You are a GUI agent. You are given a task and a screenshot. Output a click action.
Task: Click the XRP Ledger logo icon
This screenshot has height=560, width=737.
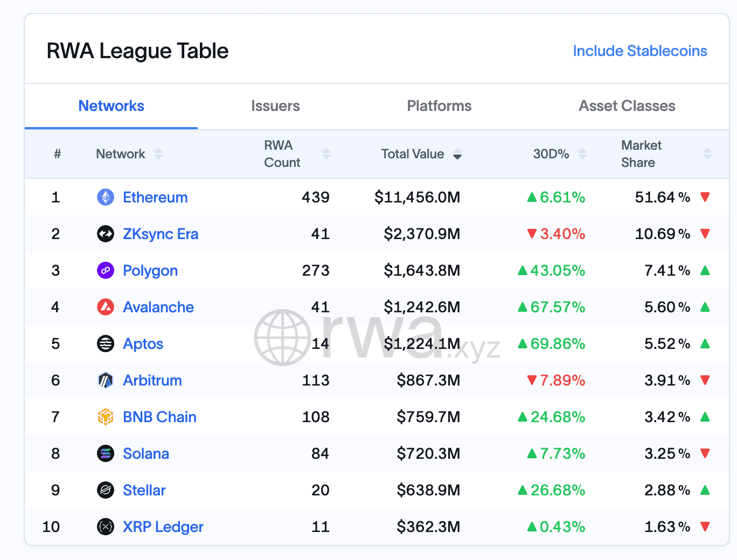tap(106, 527)
